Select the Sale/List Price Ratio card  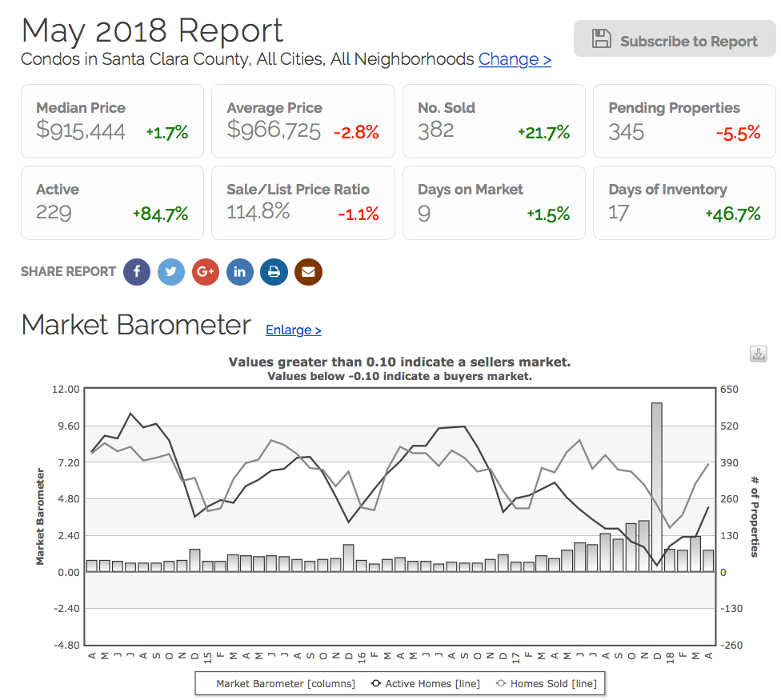pyautogui.click(x=302, y=203)
